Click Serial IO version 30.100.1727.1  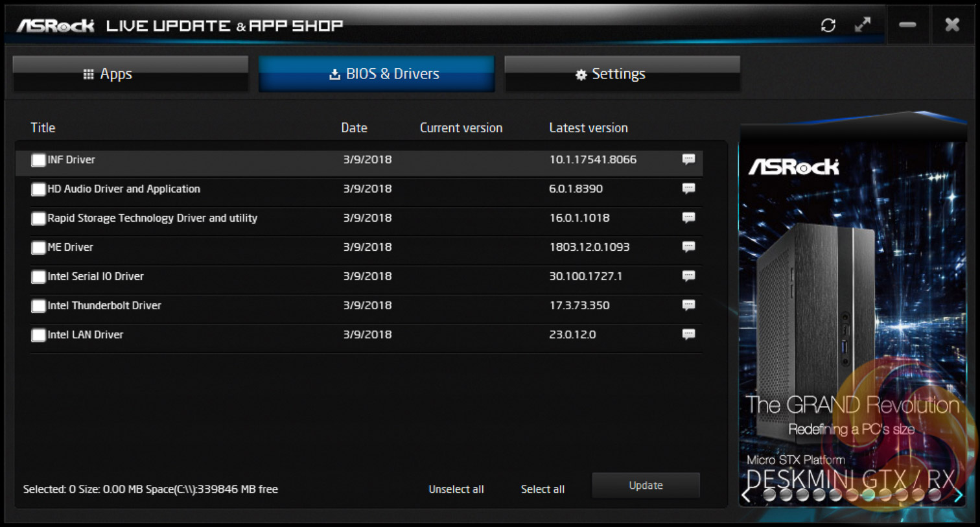coord(586,276)
